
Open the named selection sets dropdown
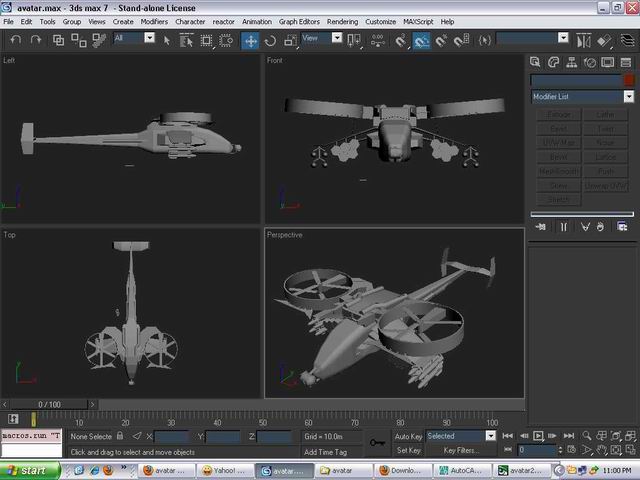tap(563, 38)
